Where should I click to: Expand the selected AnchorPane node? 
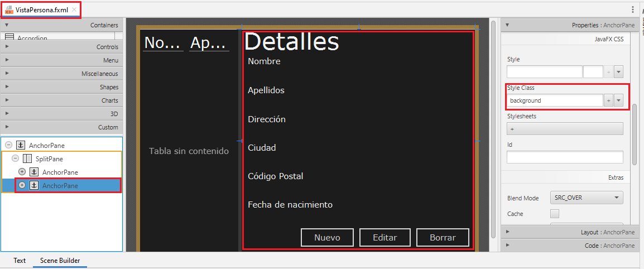pyautogui.click(x=22, y=186)
